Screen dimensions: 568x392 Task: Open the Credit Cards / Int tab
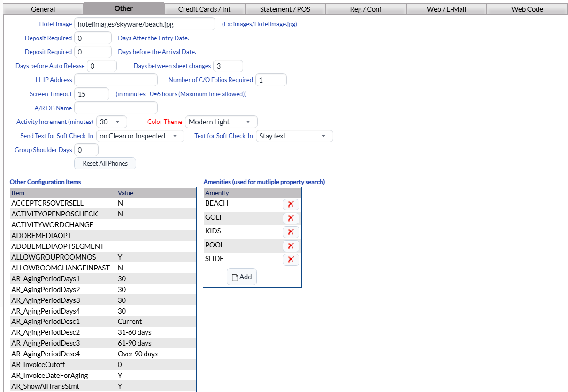pyautogui.click(x=204, y=9)
